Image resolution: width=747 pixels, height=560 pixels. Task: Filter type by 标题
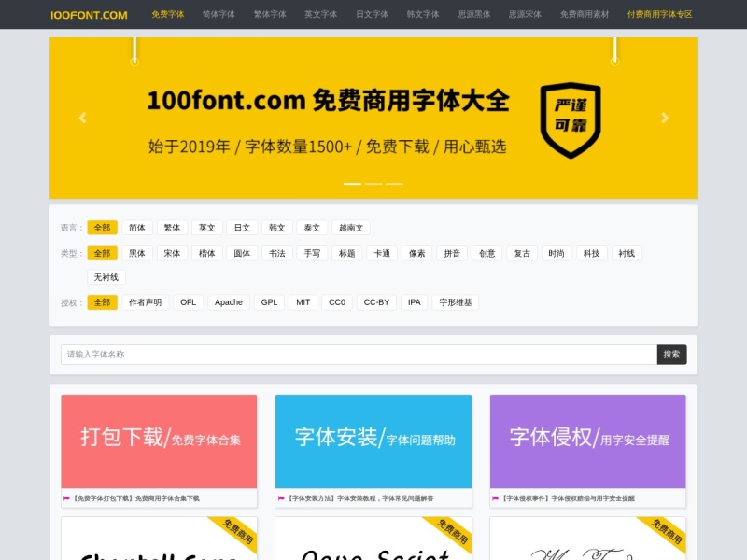pos(346,253)
